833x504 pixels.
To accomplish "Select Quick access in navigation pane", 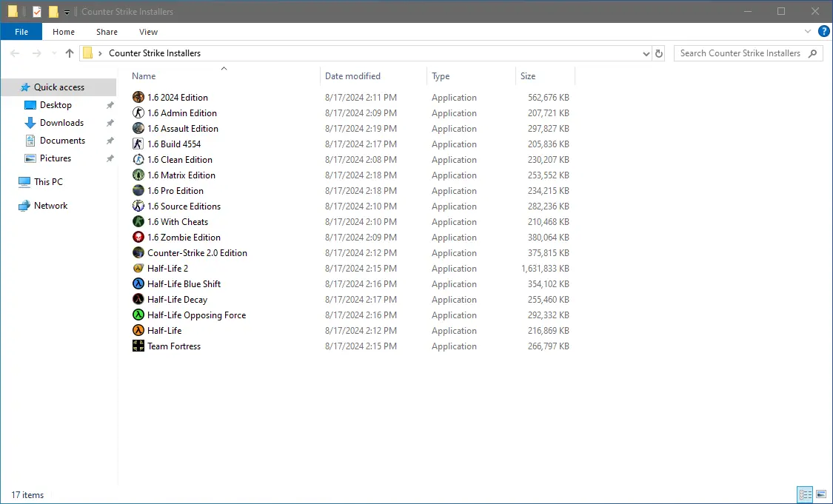I will coord(59,87).
